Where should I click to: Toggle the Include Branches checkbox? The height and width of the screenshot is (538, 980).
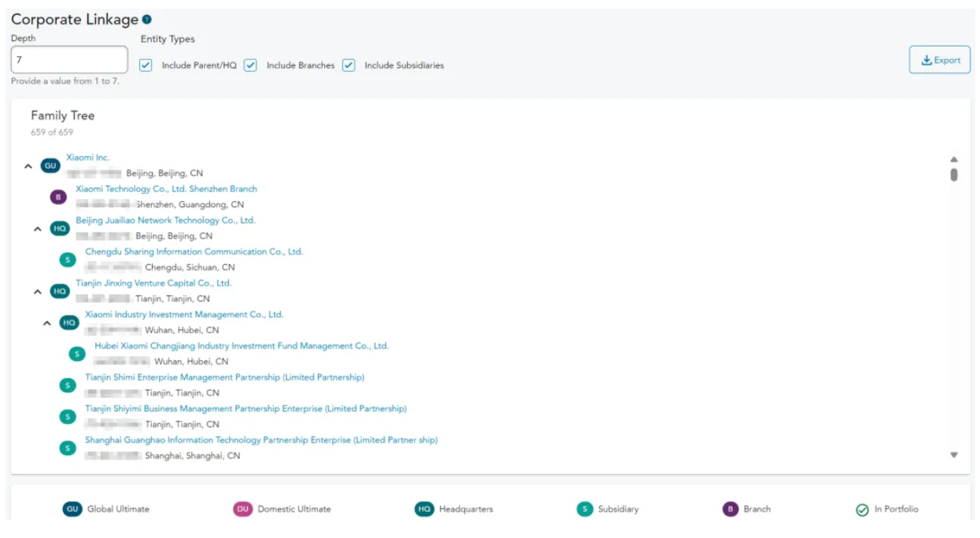(x=250, y=65)
